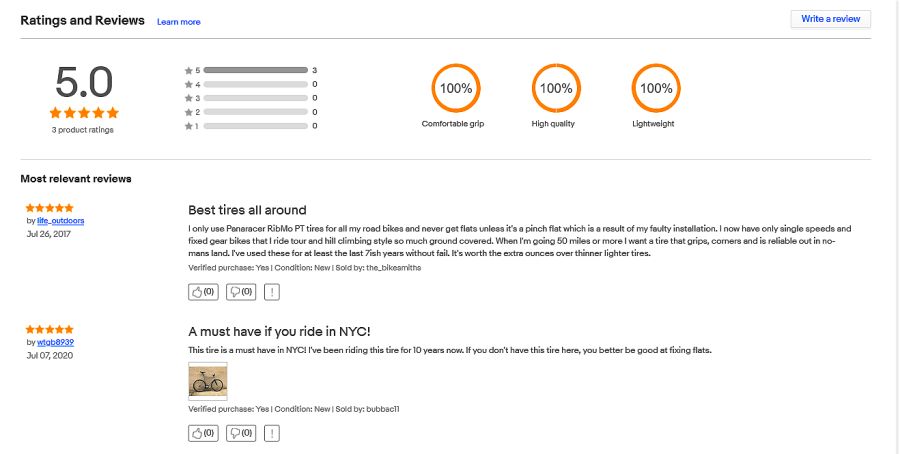View reviewer life_outdoors profile

click(x=61, y=220)
